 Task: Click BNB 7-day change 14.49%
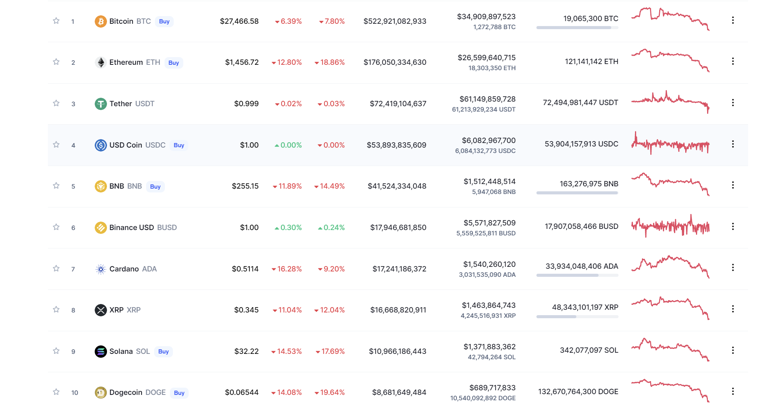coord(330,186)
